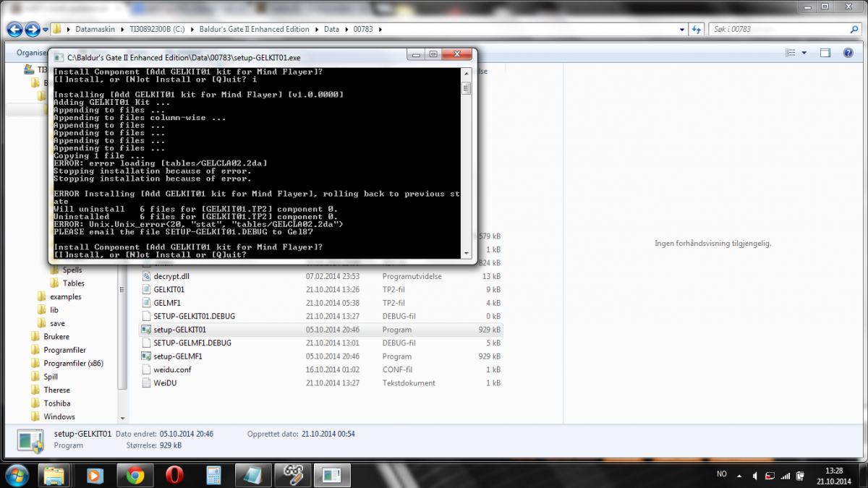Open Calculator from the taskbar
868x488 pixels.
[213, 475]
